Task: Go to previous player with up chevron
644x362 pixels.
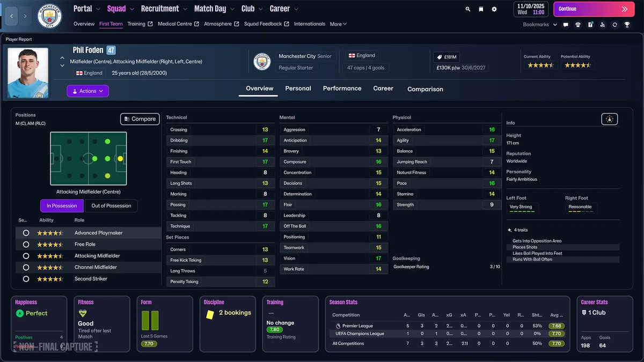Action: pos(62,58)
